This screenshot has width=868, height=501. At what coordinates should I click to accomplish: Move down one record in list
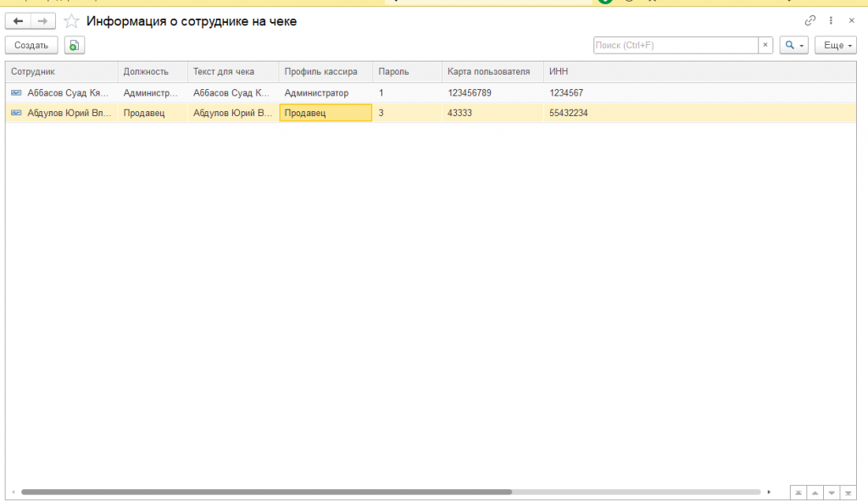click(832, 493)
